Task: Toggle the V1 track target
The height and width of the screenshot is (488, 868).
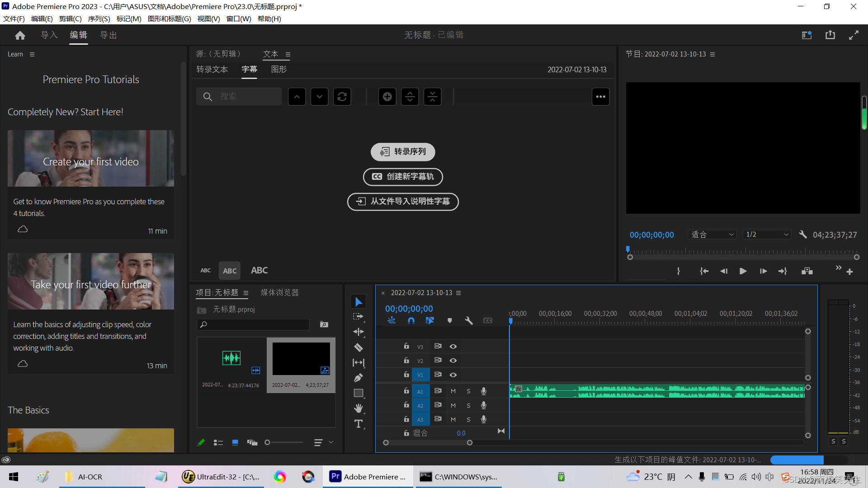Action: (x=420, y=375)
